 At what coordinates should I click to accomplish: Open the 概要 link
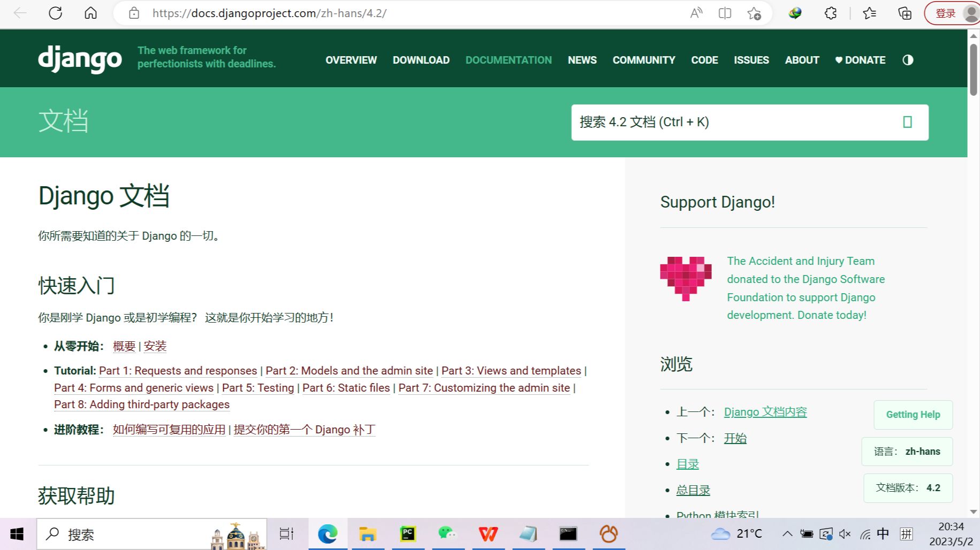point(124,346)
